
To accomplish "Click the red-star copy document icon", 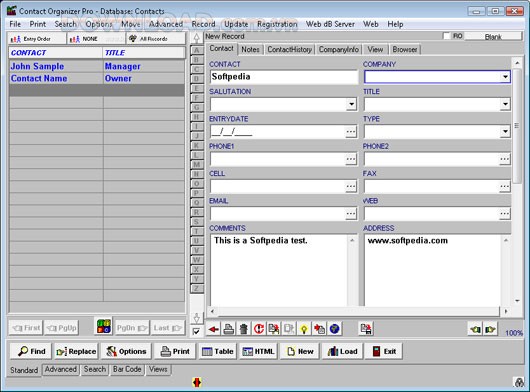I will point(319,328).
